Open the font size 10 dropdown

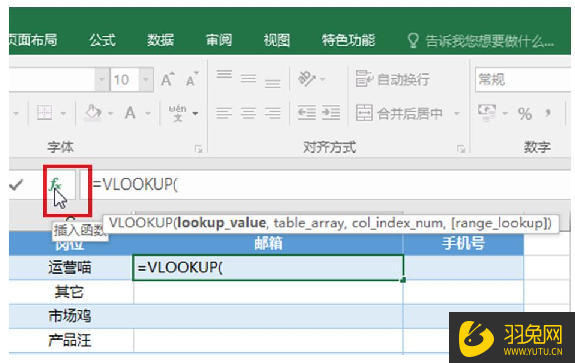[x=146, y=79]
